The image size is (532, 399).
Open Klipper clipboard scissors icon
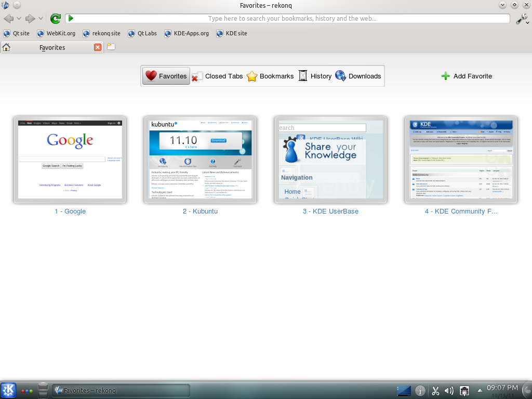[435, 391]
